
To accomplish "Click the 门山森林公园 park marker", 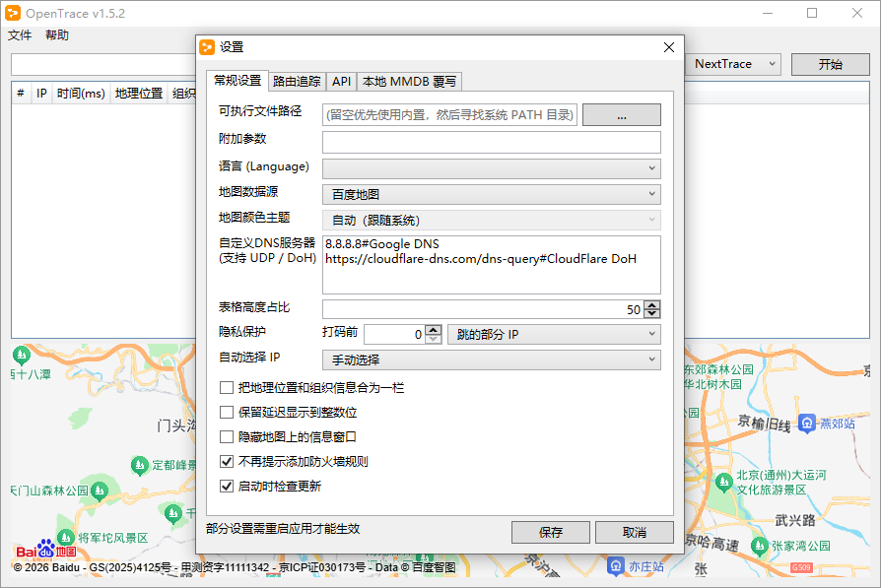I will click(x=100, y=491).
